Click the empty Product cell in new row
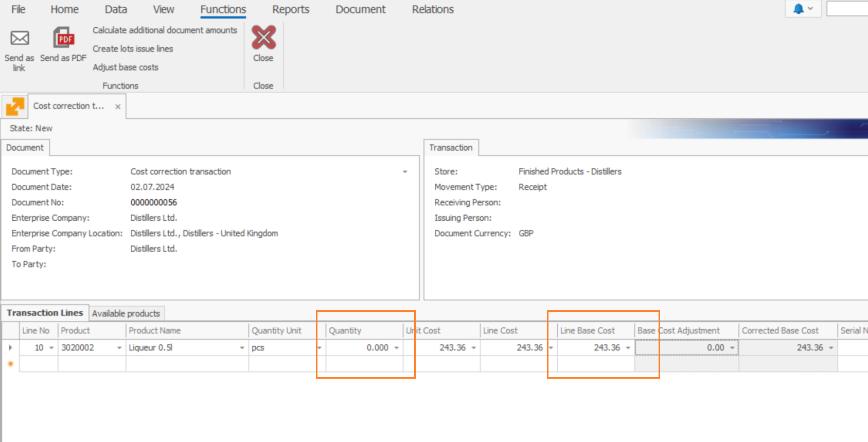868x442 pixels. 92,364
